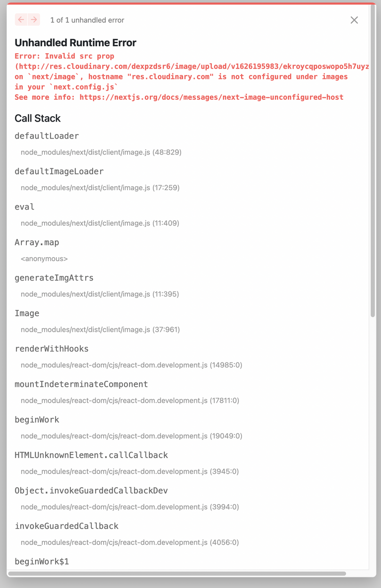This screenshot has height=588, width=381.
Task: Select the Array.map stack frame
Action: pos(37,242)
